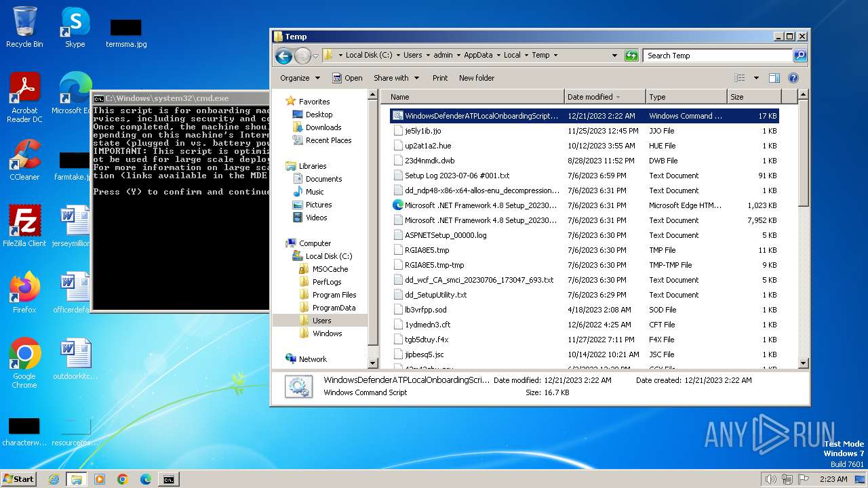Launch Skype from the desktop
The width and height of the screenshot is (868, 488).
point(75,27)
